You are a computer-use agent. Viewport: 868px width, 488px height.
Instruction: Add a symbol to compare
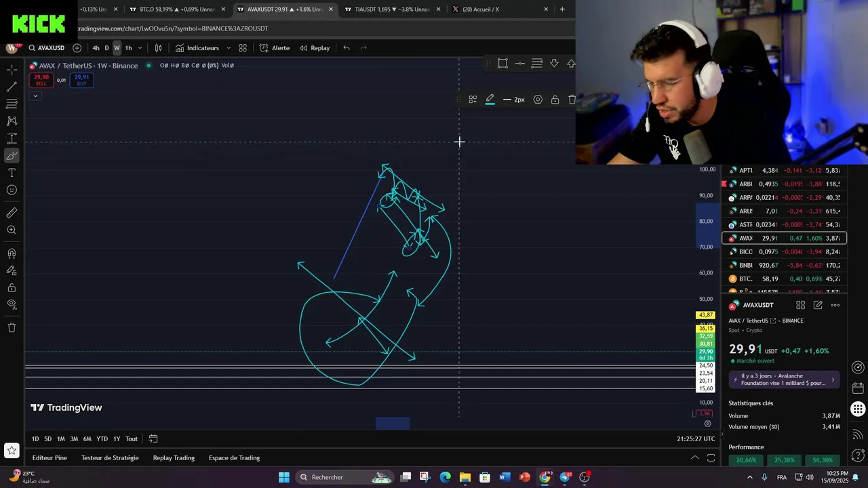pyautogui.click(x=77, y=48)
